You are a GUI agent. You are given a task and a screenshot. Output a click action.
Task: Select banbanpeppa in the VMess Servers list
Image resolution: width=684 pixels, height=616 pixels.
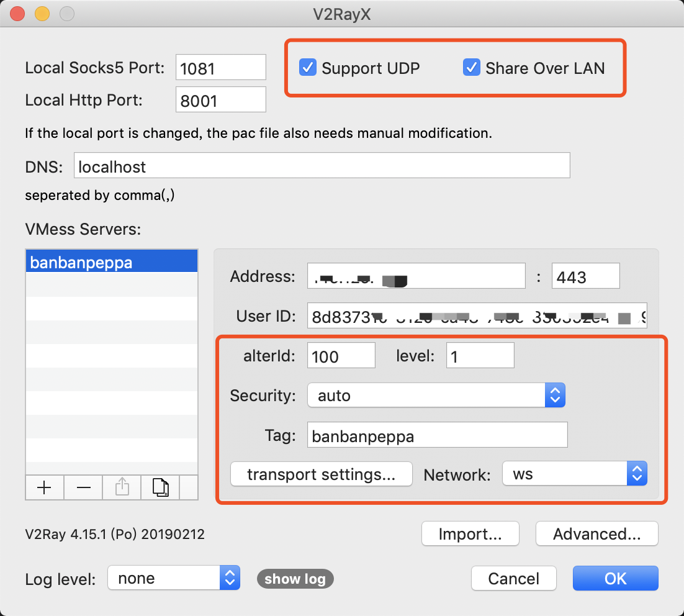tap(112, 262)
